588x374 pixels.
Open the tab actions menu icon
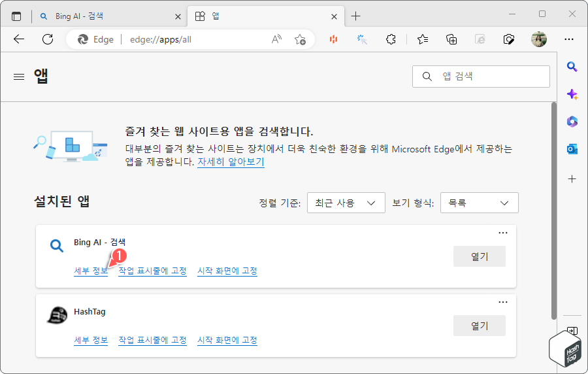click(16, 16)
